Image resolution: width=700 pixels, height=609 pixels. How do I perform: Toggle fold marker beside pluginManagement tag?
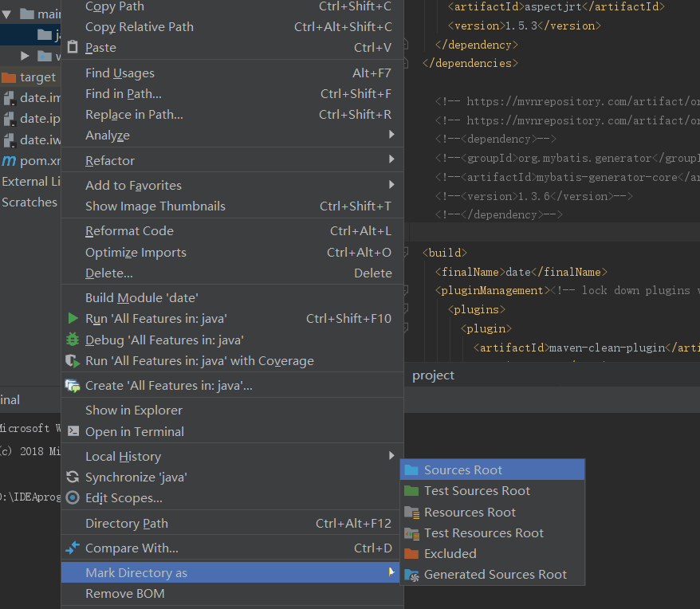[406, 290]
